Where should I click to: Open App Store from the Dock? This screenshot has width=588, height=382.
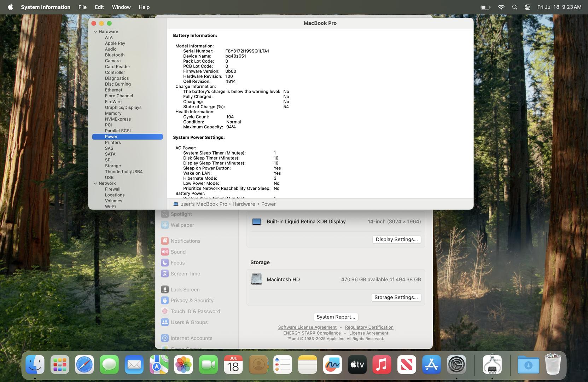(x=431, y=365)
